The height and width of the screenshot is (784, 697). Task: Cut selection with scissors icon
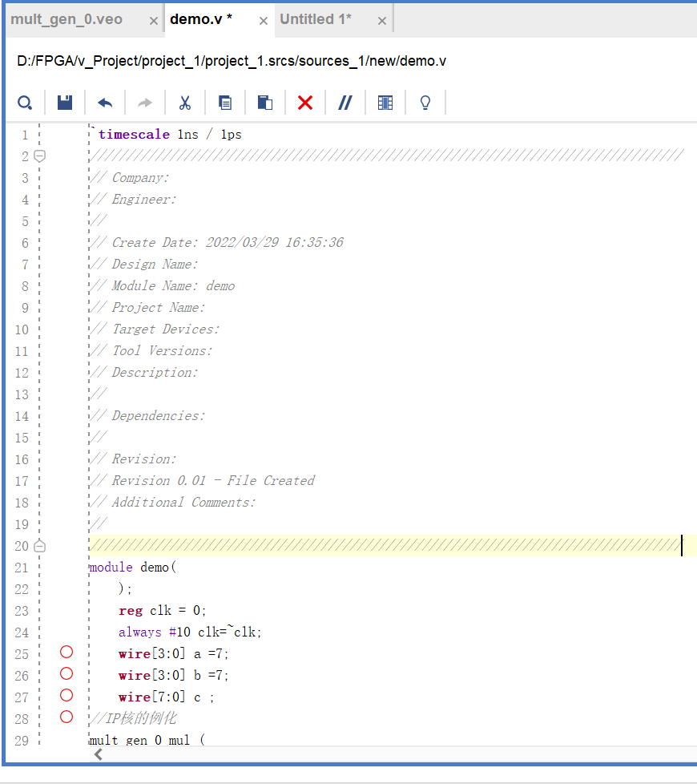pyautogui.click(x=185, y=103)
